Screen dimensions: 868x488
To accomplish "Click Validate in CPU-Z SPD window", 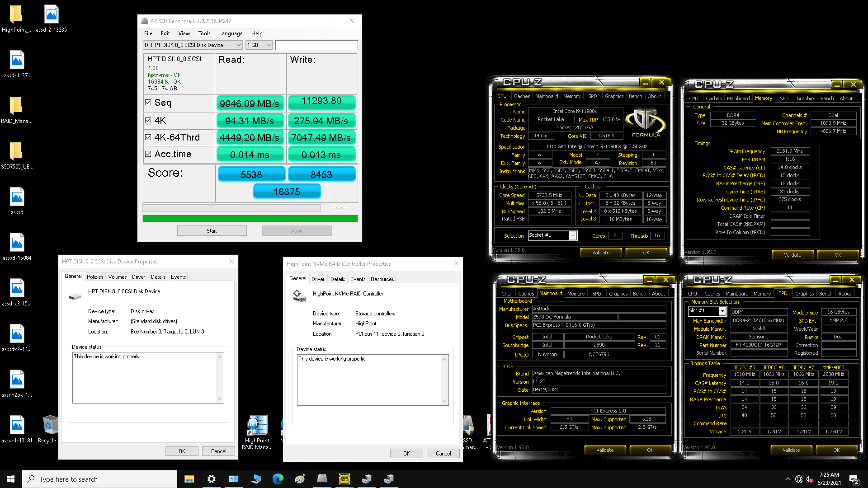I will [x=791, y=450].
